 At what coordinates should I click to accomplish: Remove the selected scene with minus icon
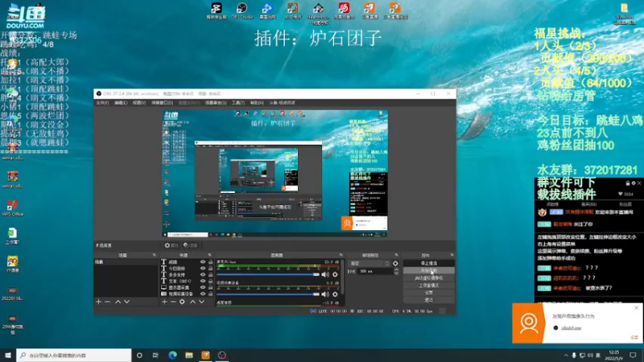tap(107, 302)
